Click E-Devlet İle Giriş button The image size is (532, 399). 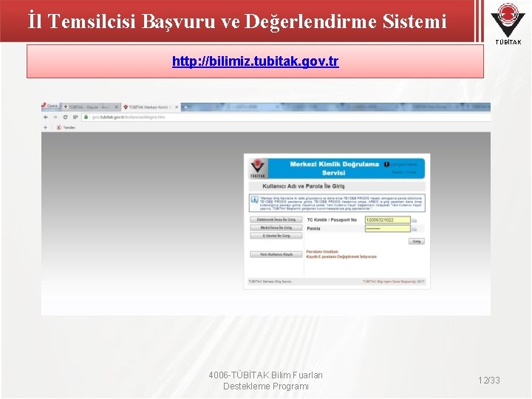pos(276,236)
